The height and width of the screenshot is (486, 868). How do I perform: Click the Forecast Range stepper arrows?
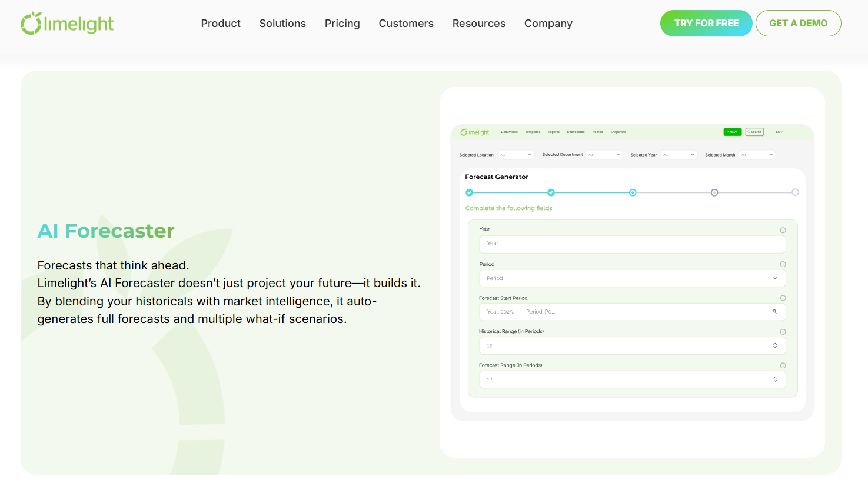775,380
